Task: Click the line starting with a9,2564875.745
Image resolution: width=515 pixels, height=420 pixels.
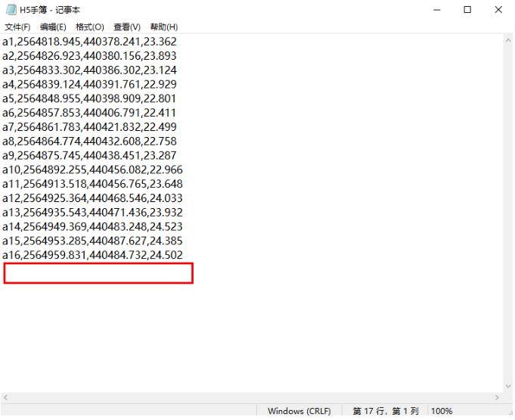Action: click(x=89, y=155)
